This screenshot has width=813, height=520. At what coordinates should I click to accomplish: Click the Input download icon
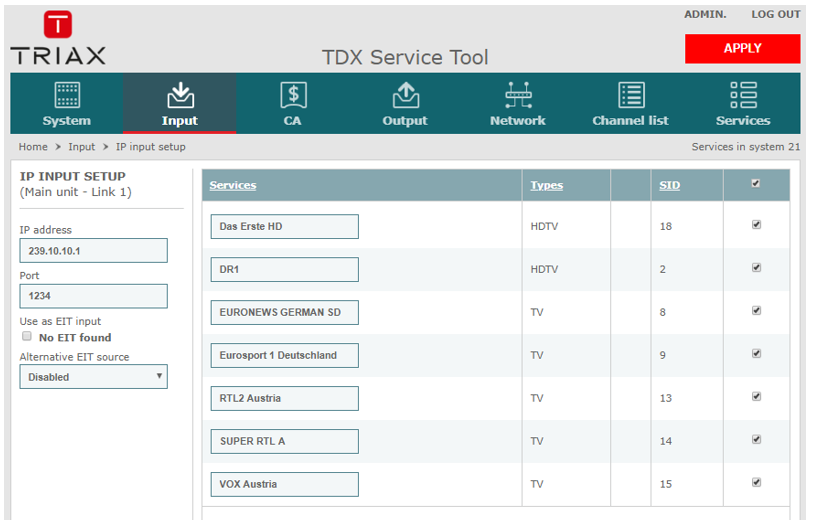[x=180, y=95]
